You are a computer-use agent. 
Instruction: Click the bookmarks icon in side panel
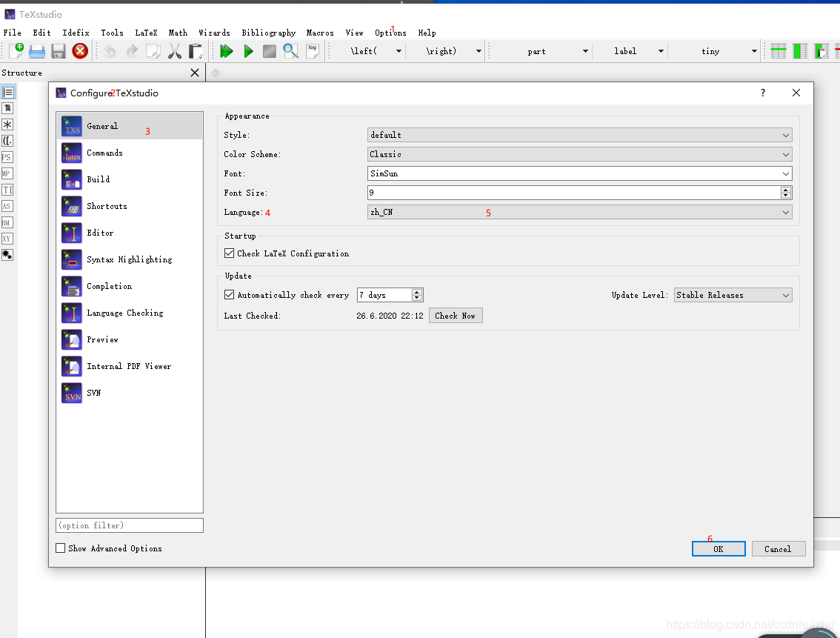tap(7, 108)
